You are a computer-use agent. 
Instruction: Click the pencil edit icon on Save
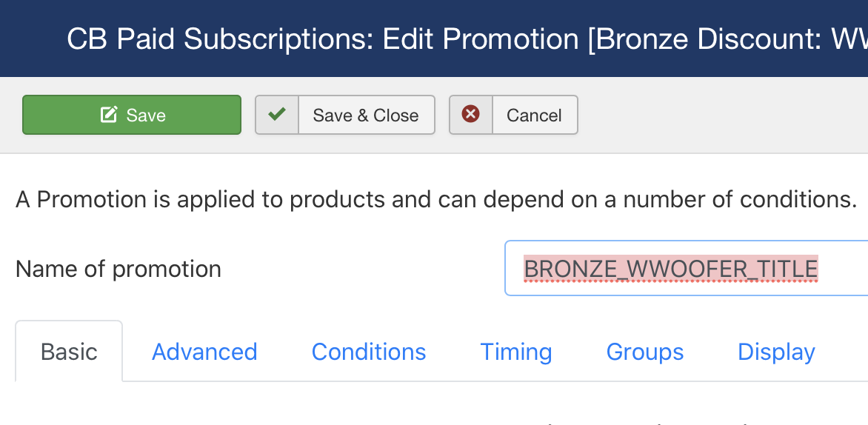click(x=108, y=115)
